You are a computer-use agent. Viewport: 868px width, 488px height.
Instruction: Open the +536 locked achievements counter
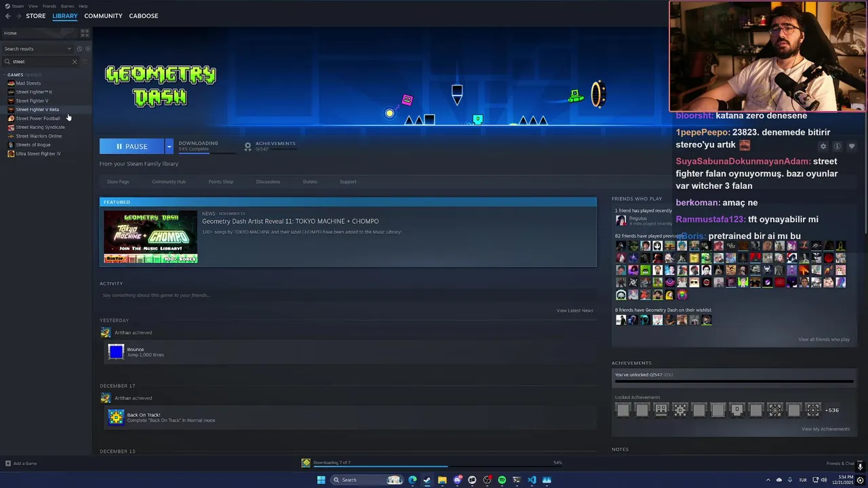tap(831, 410)
